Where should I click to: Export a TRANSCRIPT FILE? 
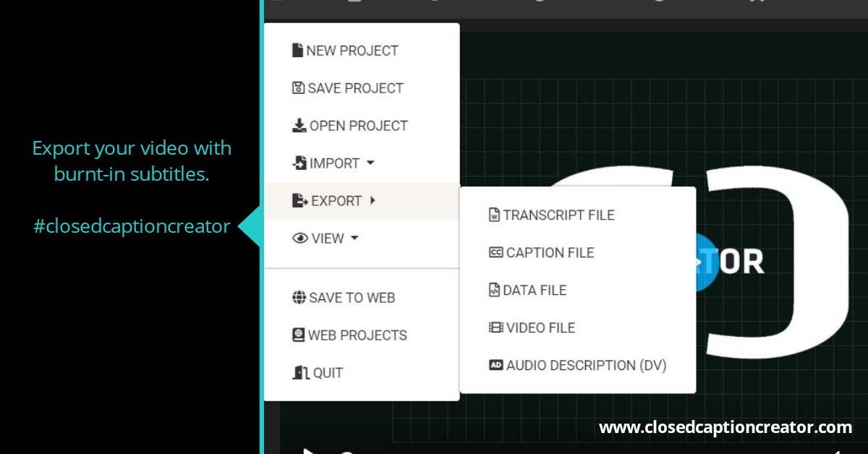[x=578, y=215]
